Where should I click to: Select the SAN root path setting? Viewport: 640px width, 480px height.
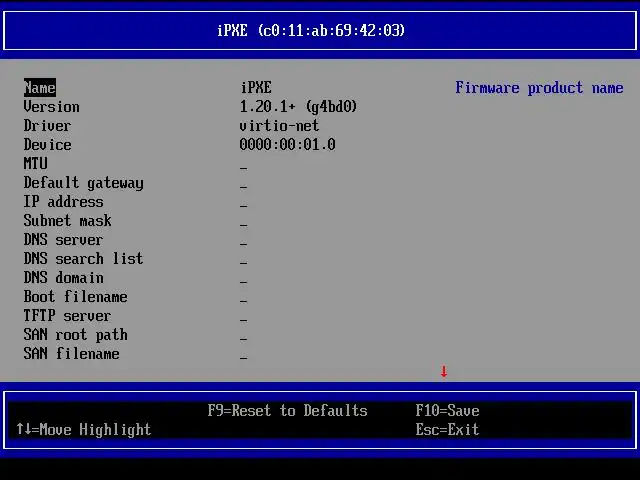click(76, 335)
